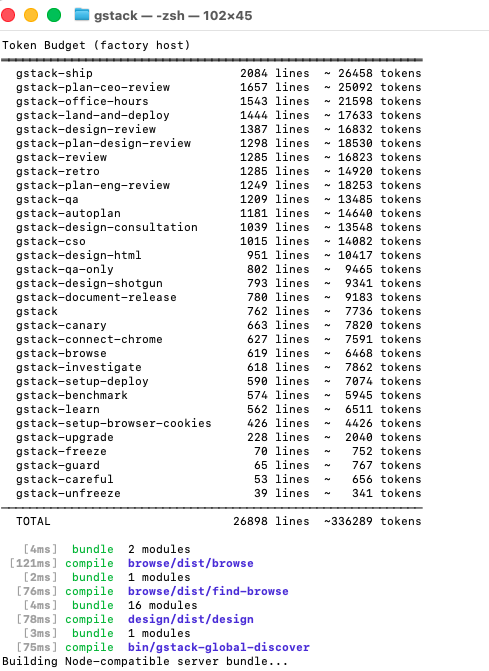Click the '[76ms]' timing entry
489x671 pixels.
click(x=37, y=591)
